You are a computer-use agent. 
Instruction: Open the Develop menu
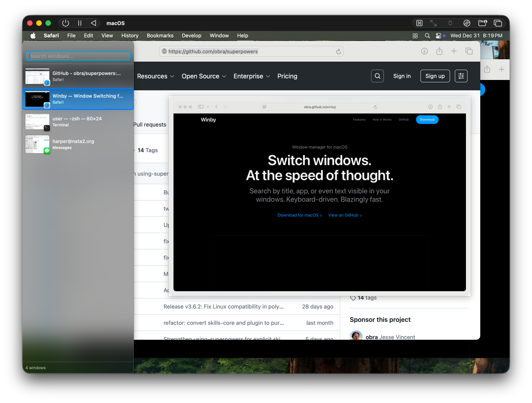pos(191,35)
